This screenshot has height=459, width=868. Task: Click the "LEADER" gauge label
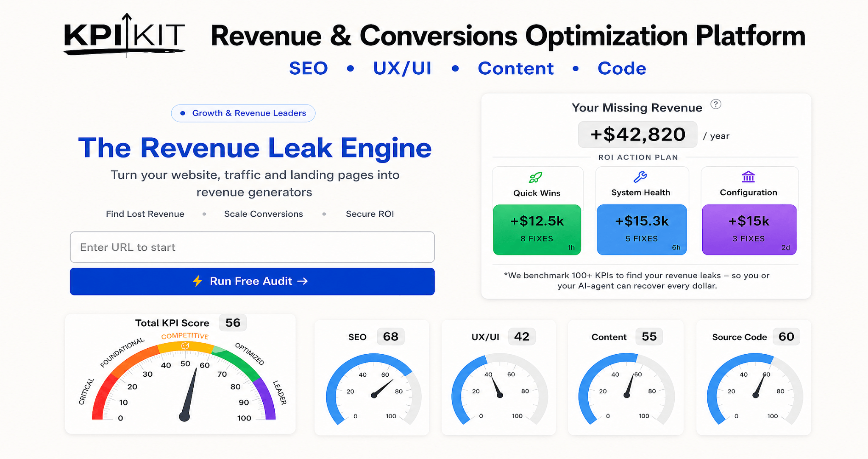pos(280,392)
